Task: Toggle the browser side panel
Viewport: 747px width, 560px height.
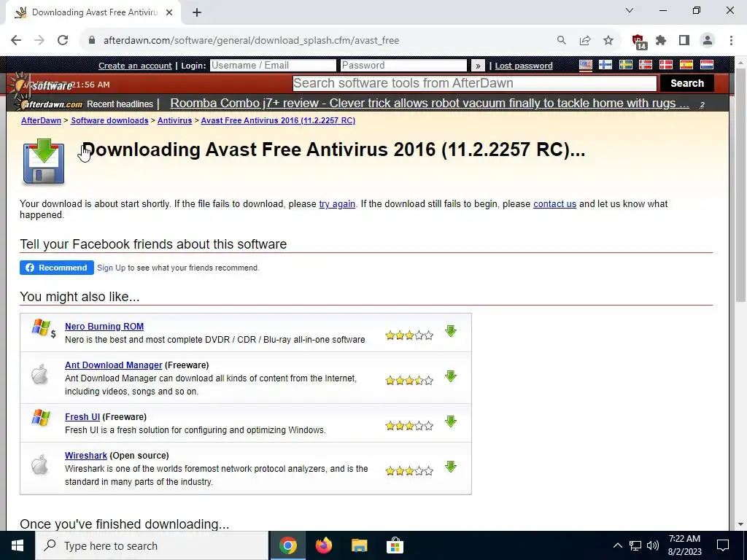Action: tap(684, 41)
